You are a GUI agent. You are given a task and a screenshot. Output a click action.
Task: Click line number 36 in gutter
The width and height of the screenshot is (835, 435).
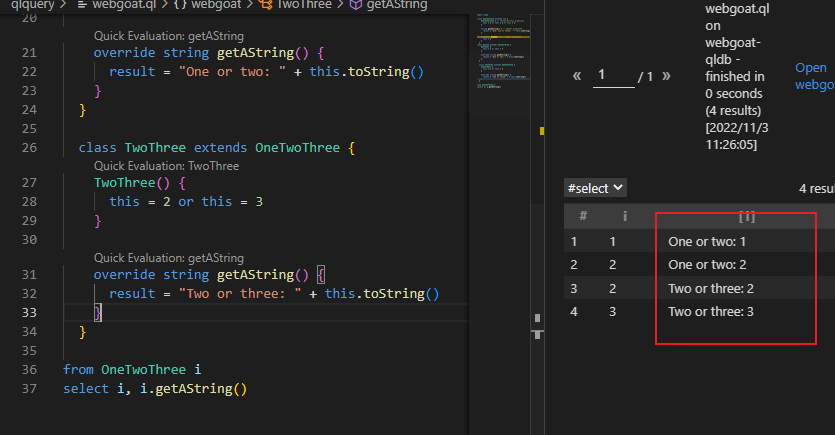pos(29,370)
